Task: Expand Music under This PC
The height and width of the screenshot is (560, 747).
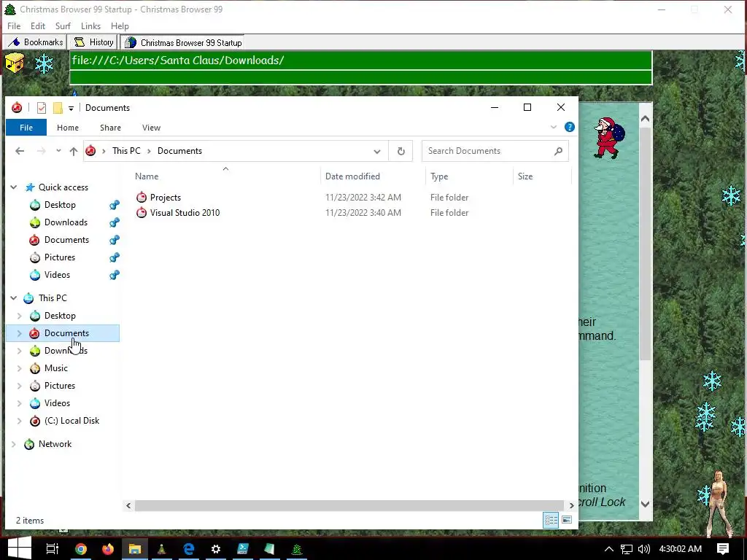Action: coord(19,368)
